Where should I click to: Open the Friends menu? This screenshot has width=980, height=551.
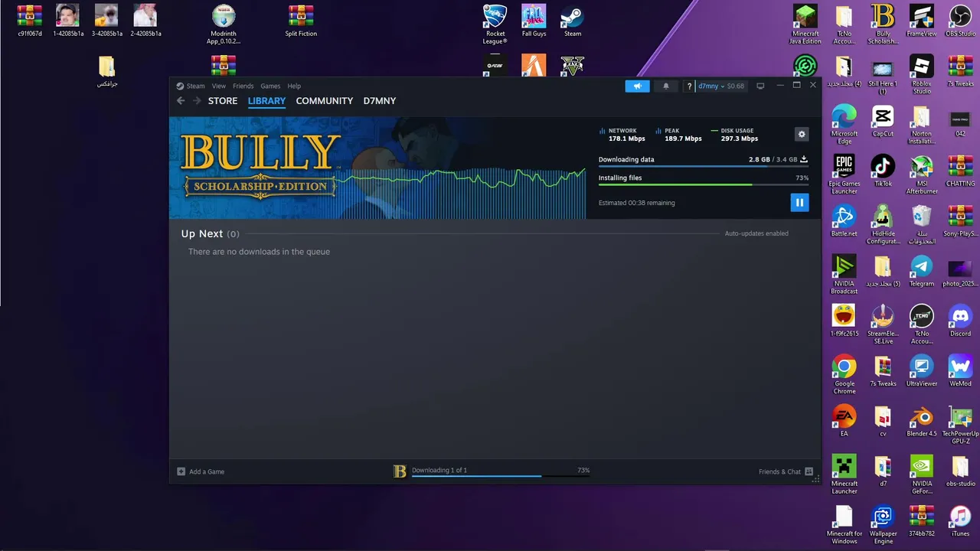pyautogui.click(x=243, y=86)
